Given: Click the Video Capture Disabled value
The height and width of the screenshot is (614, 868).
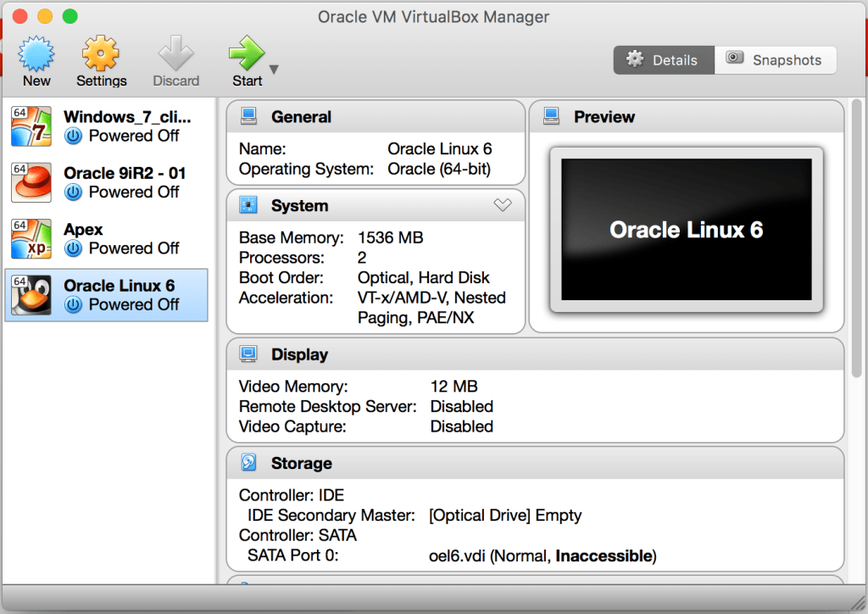Looking at the screenshot, I should point(462,427).
